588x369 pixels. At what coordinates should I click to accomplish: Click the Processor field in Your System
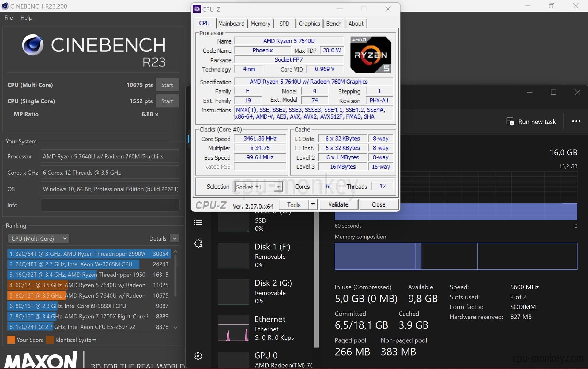(110, 156)
